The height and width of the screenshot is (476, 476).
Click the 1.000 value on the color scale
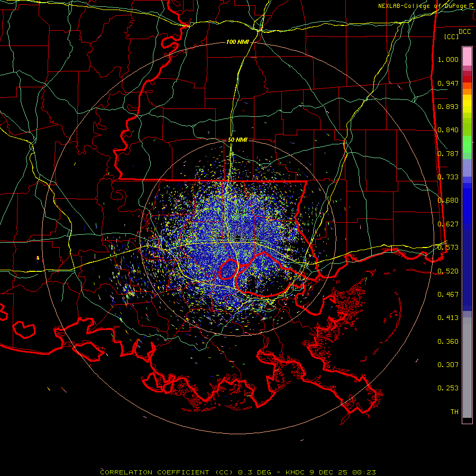[448, 59]
